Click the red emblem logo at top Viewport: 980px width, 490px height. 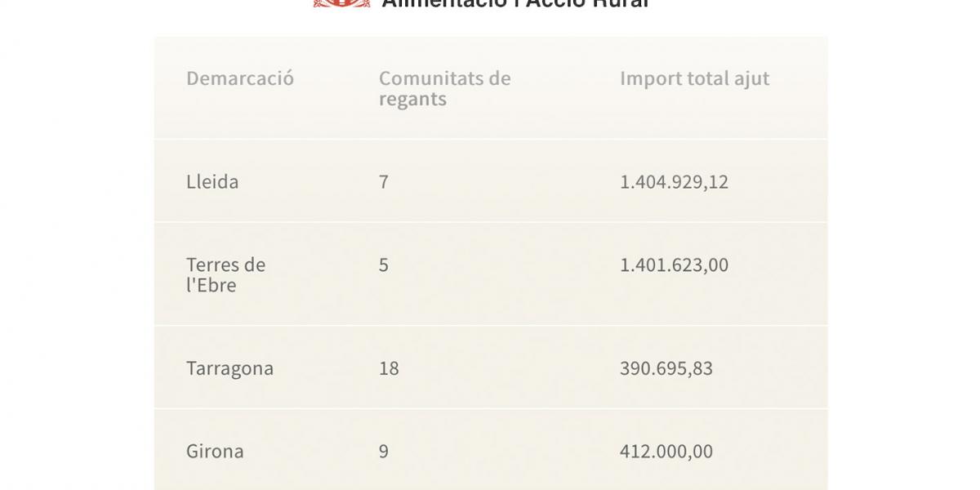[342, 3]
